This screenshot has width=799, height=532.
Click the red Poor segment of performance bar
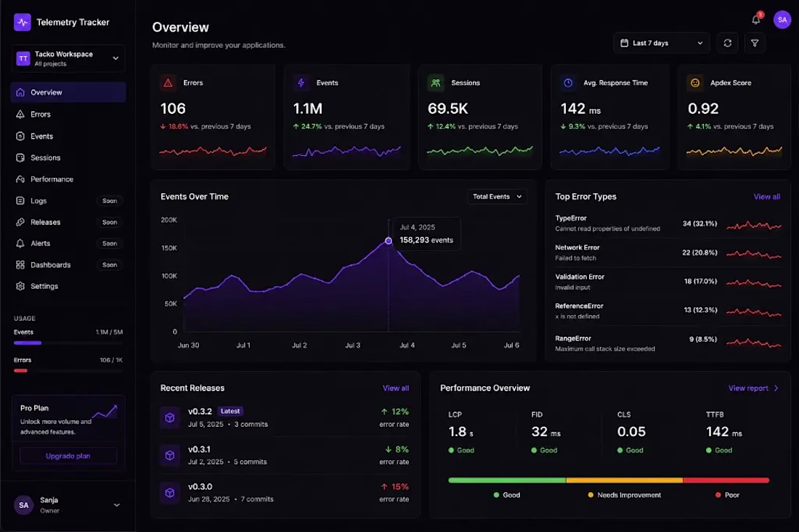[726, 480]
